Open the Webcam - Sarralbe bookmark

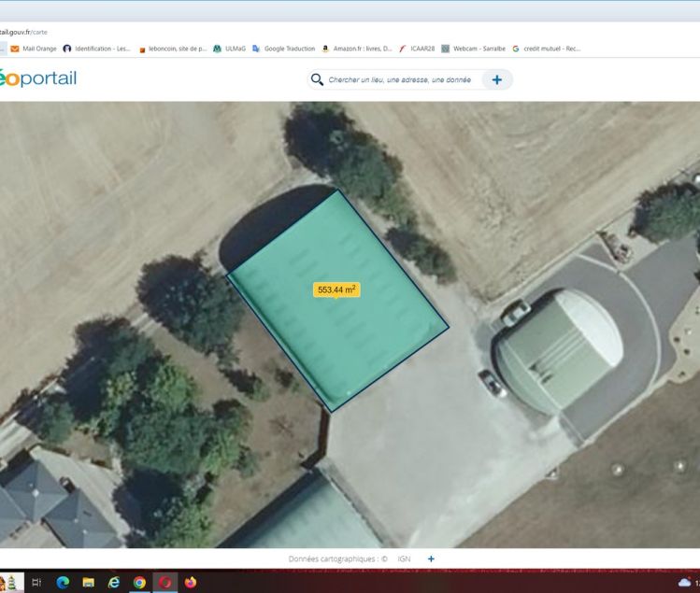click(473, 49)
